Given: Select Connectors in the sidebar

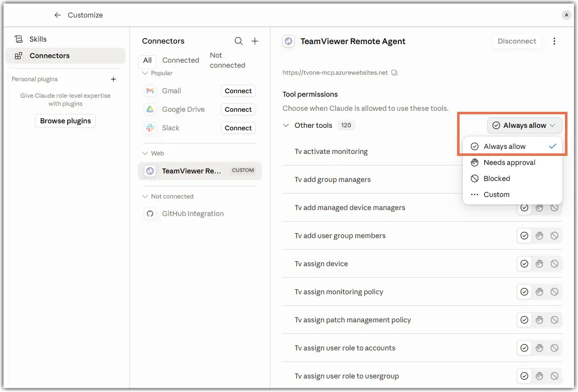Looking at the screenshot, I should click(x=65, y=56).
